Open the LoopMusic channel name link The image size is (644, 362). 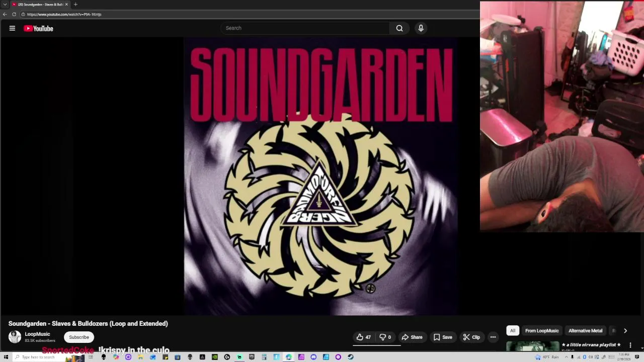(38, 334)
